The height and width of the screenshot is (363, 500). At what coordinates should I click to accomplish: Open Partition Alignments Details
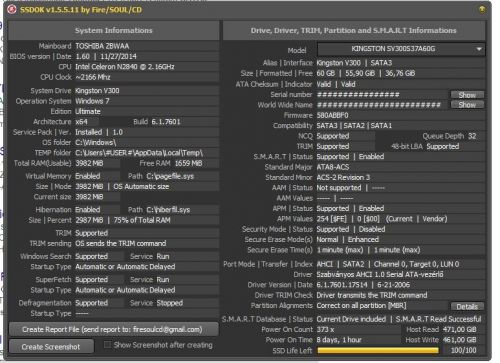click(x=467, y=306)
